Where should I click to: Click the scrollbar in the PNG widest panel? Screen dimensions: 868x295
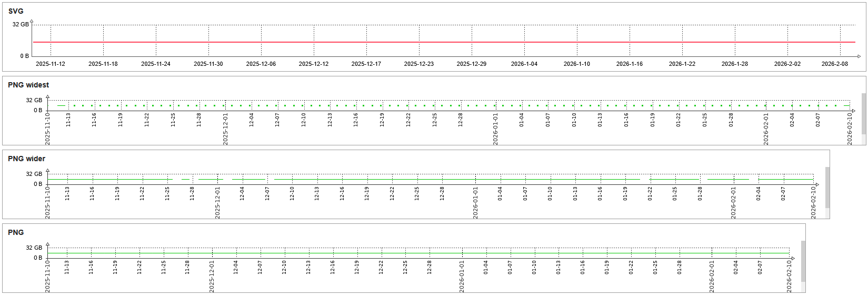863,113
